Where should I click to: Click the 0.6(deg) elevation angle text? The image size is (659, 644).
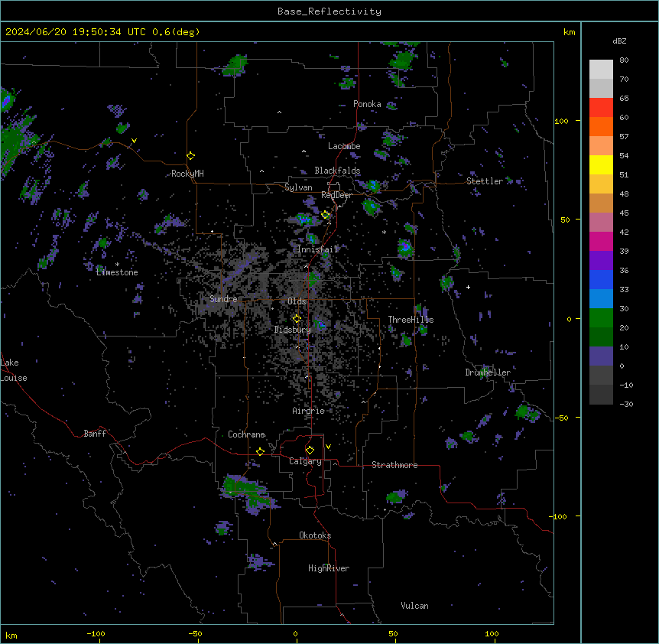click(176, 32)
